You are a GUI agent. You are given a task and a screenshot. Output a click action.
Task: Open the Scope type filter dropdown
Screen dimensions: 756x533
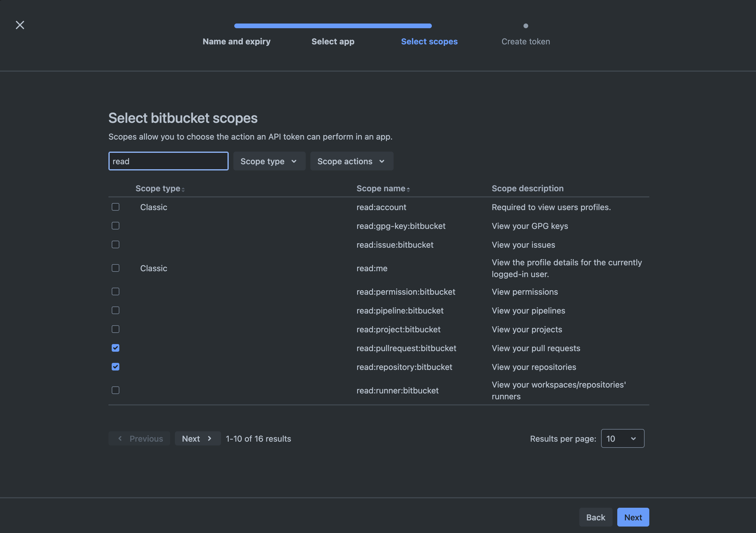pyautogui.click(x=269, y=161)
